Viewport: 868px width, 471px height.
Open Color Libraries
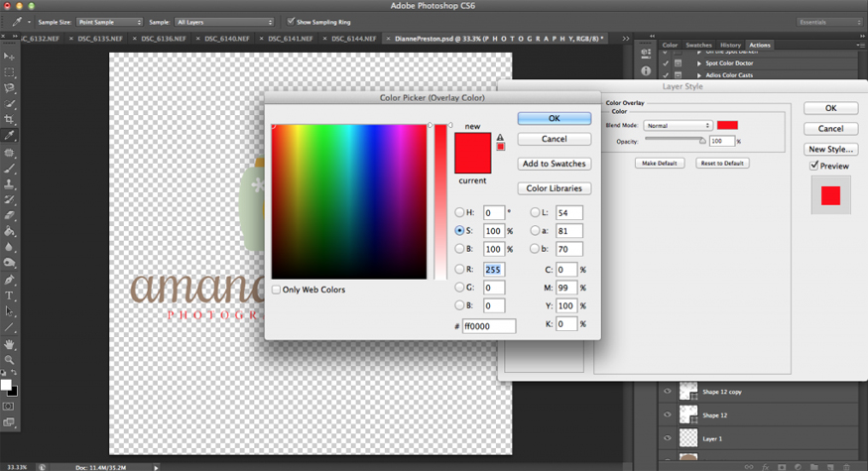[x=555, y=188]
